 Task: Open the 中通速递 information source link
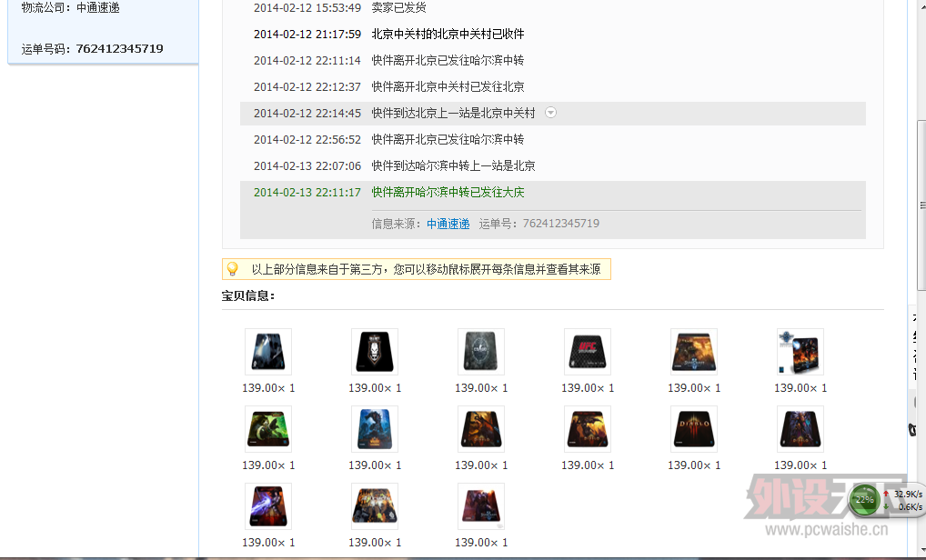(448, 224)
